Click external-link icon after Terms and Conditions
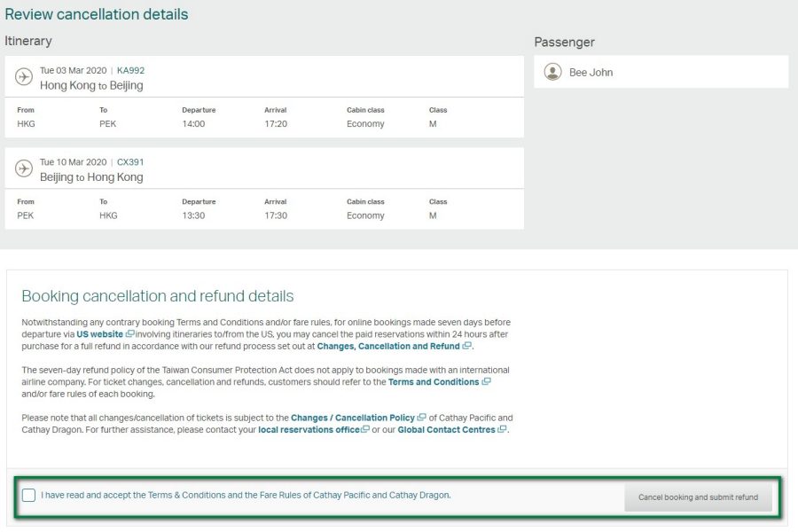 tap(486, 381)
